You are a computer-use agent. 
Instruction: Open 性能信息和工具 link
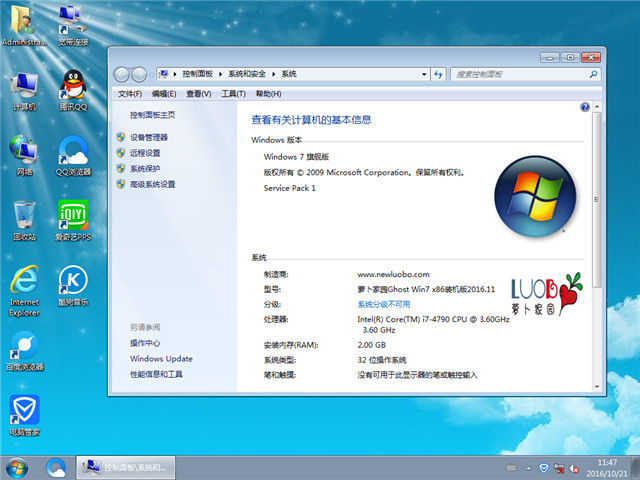click(156, 374)
